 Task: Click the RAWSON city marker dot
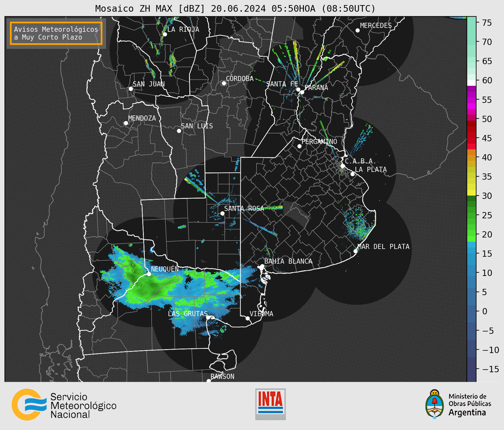click(209, 381)
